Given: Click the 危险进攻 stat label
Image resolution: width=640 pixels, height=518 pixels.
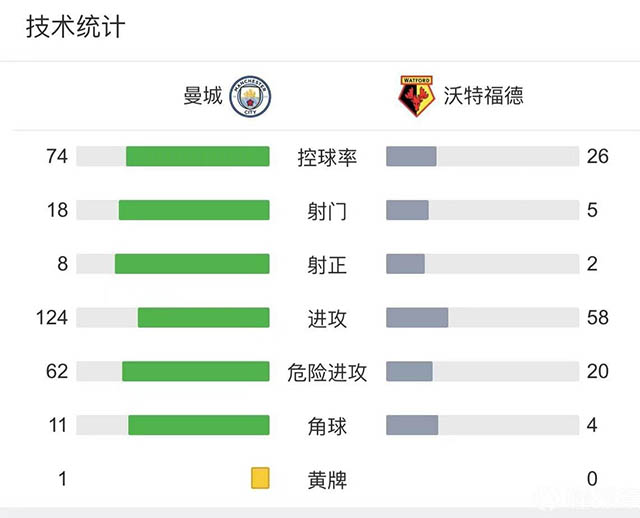Looking at the screenshot, I should (327, 372).
